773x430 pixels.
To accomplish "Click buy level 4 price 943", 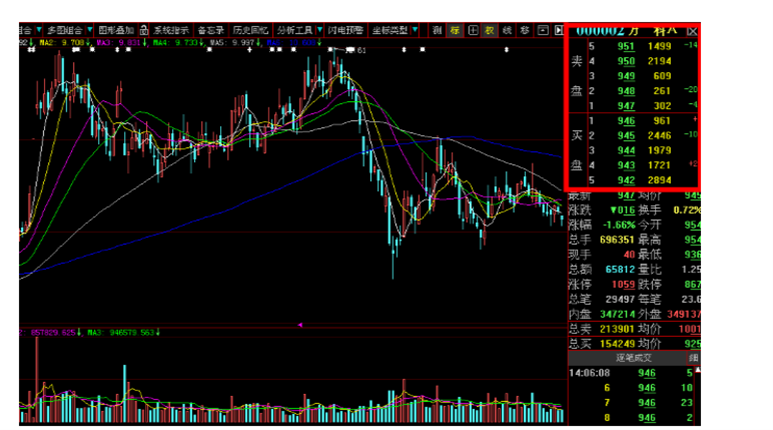I will (x=626, y=165).
